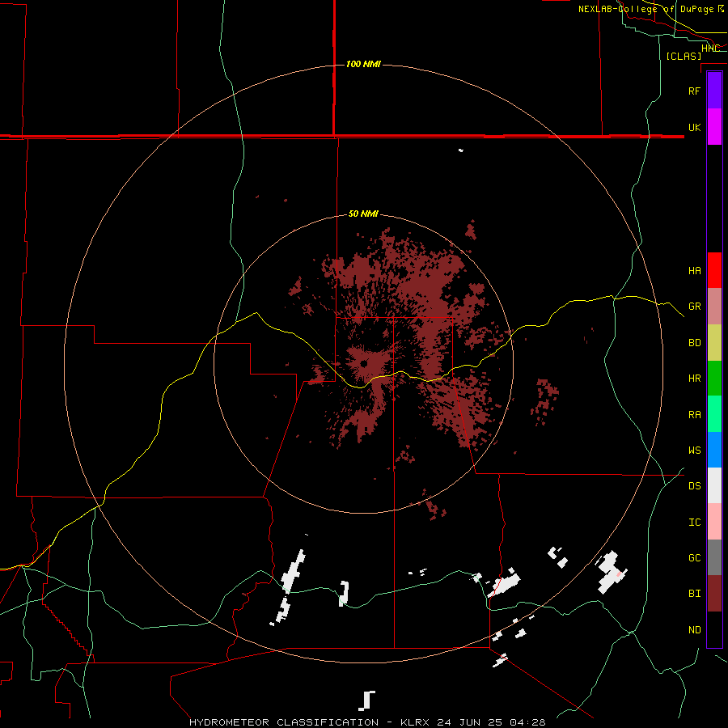Click the GC legend label

pyautogui.click(x=694, y=557)
